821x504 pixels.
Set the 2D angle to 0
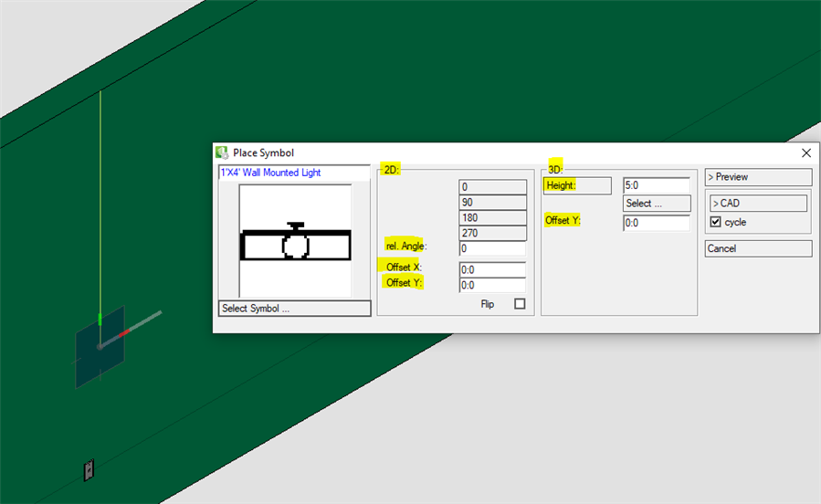click(x=493, y=187)
